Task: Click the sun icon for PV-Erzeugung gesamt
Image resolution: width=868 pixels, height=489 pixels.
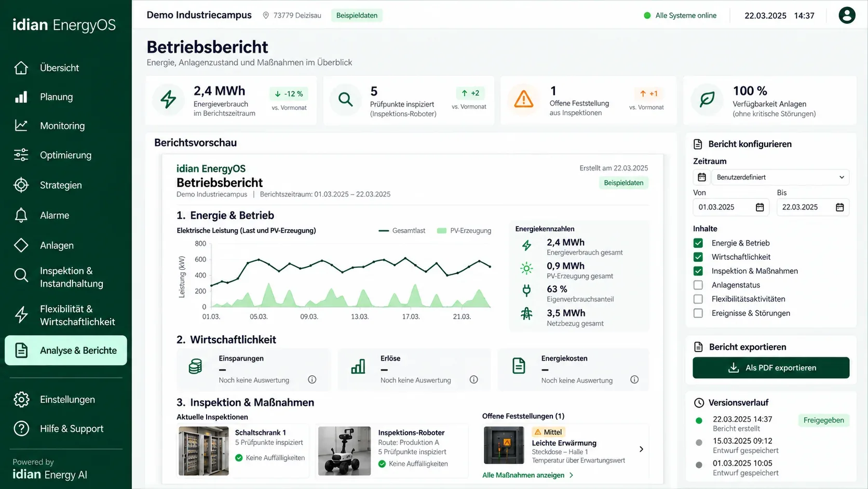Action: [526, 269]
